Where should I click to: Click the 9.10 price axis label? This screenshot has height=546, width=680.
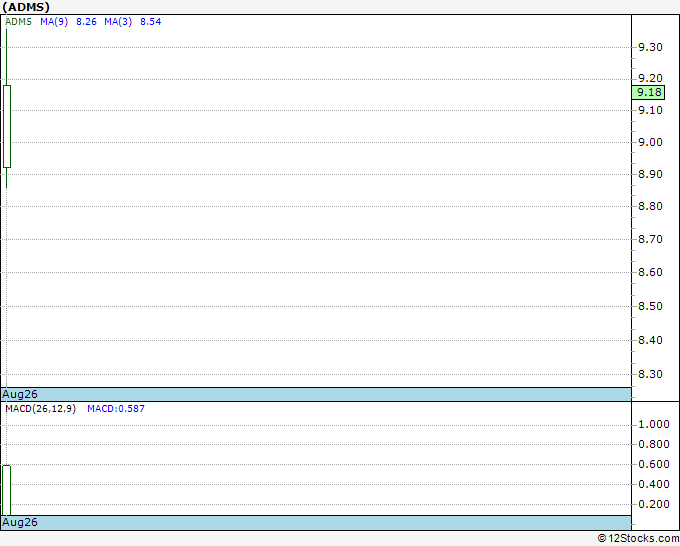pyautogui.click(x=650, y=110)
